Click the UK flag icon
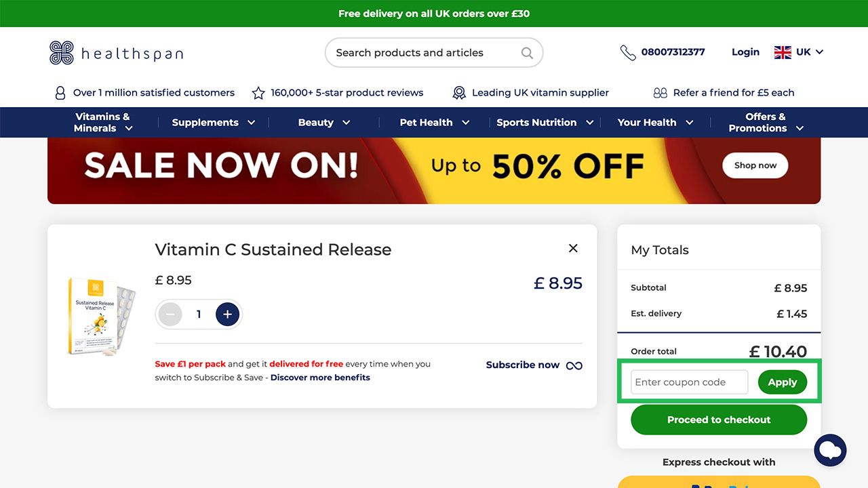This screenshot has width=868, height=488. coord(783,52)
